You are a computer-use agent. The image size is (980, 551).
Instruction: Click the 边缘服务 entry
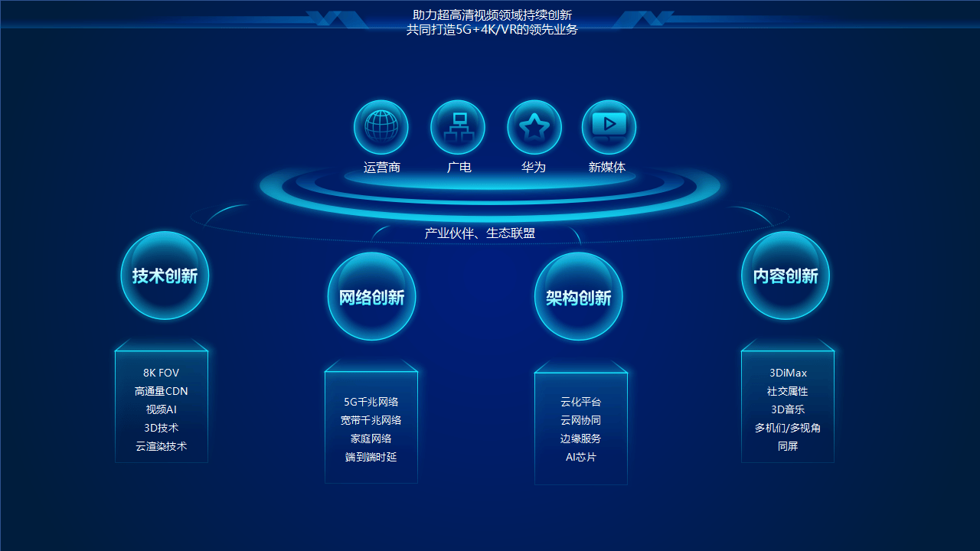(581, 439)
